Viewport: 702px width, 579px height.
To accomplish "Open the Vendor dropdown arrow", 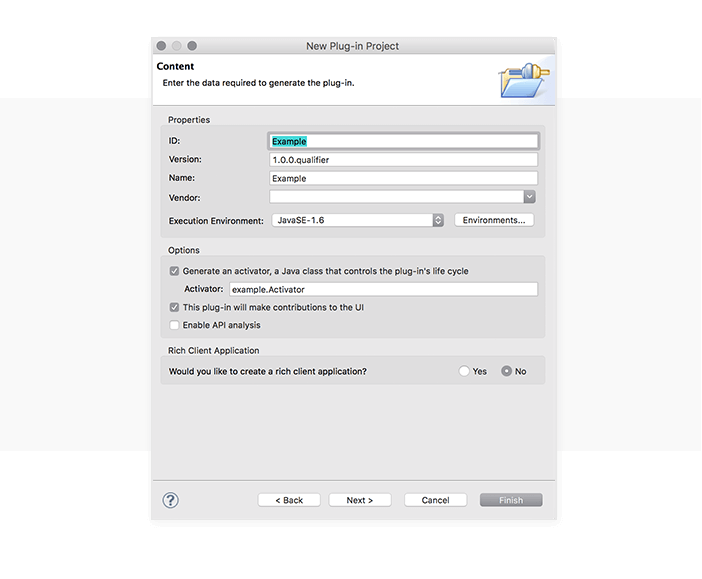I will pyautogui.click(x=529, y=197).
